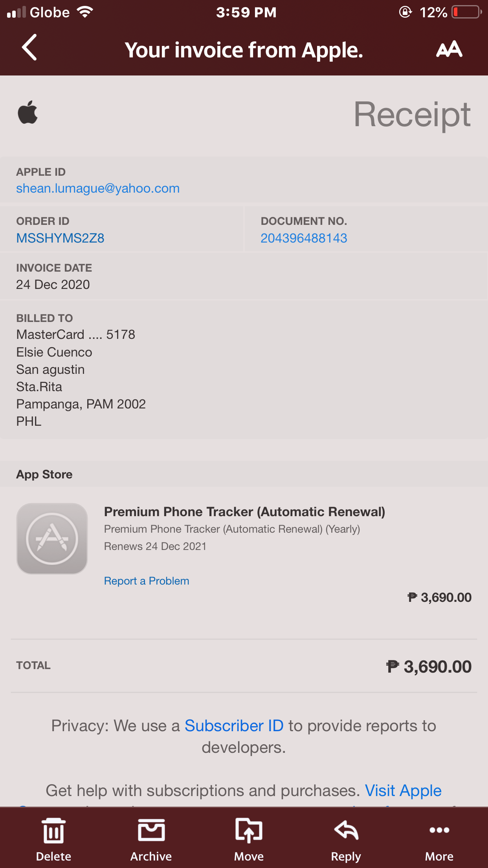Follow the Visit Apple link
The height and width of the screenshot is (868, 488).
[x=403, y=791]
